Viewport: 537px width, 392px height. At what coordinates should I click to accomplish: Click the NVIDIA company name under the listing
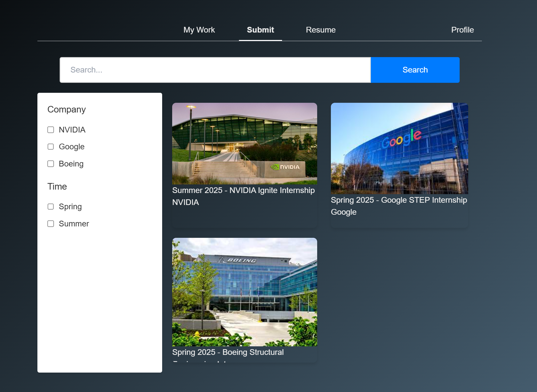tap(186, 202)
